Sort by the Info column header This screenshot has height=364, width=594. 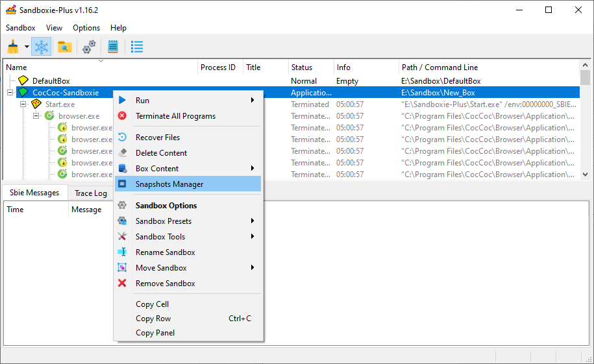pos(366,67)
